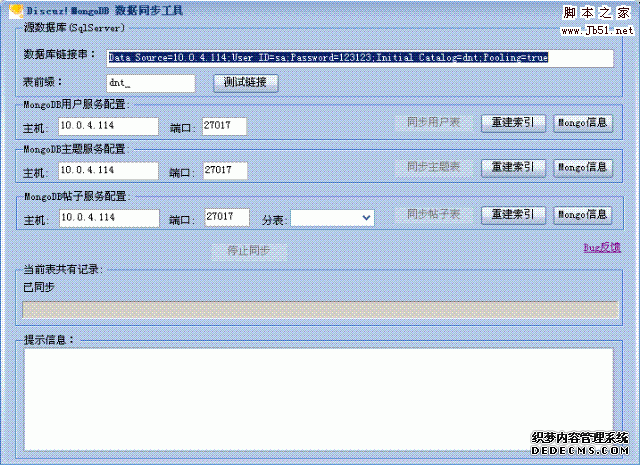Click the 同步帖子表 button

pyautogui.click(x=434, y=214)
